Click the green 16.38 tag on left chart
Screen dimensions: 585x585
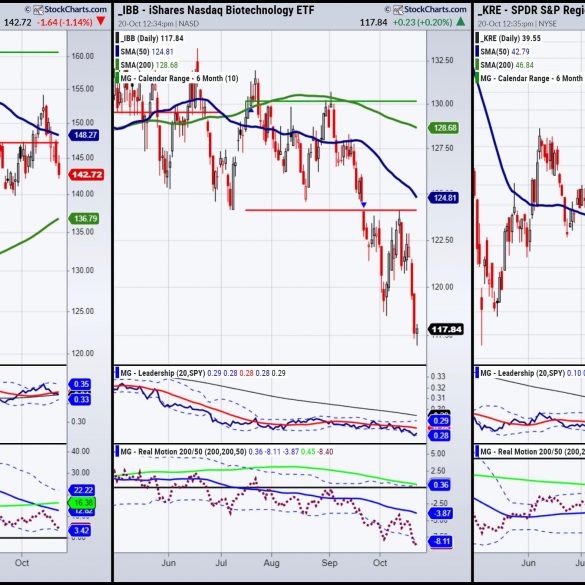82,503
